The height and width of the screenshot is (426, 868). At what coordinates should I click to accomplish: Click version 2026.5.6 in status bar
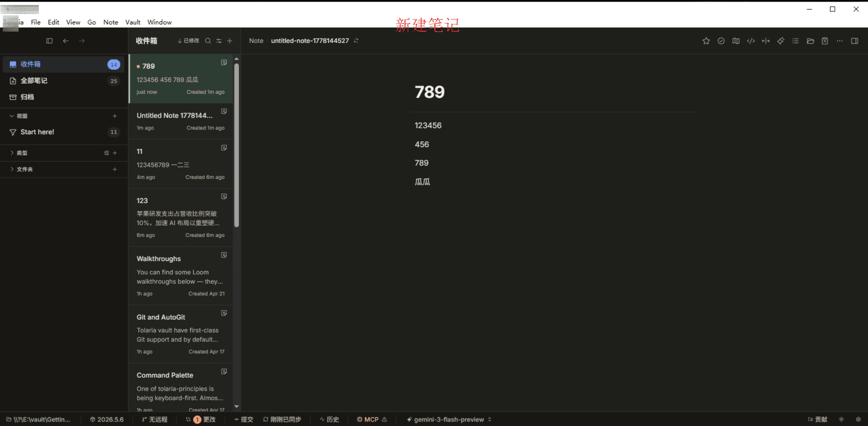pos(107,420)
